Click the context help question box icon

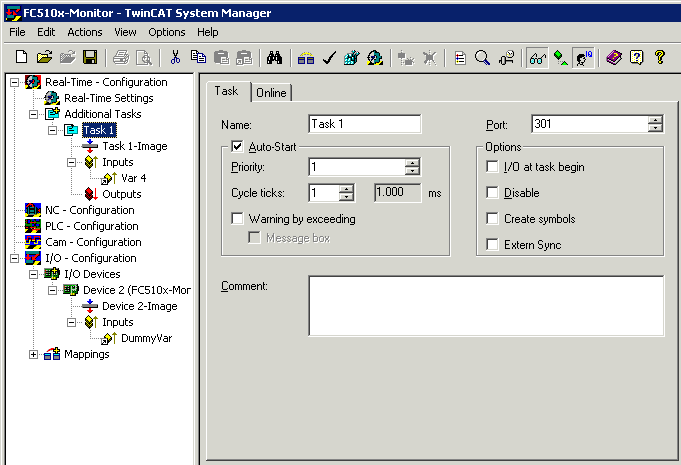(x=637, y=57)
